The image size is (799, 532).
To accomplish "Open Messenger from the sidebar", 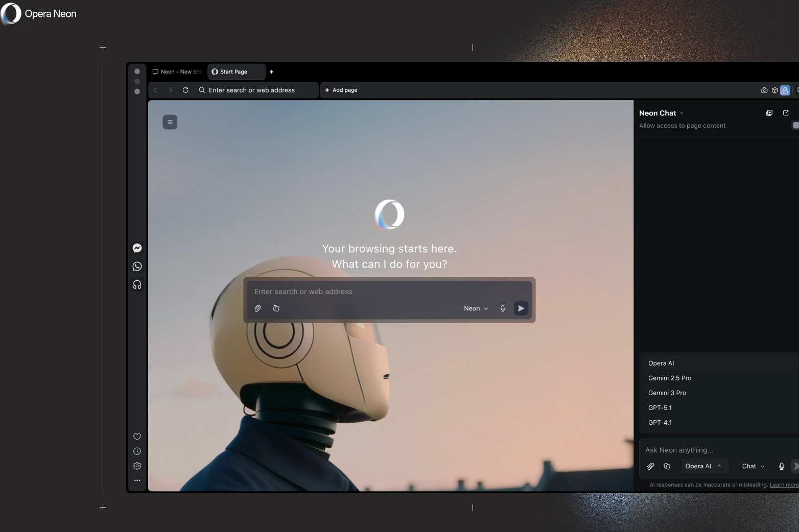I will (137, 248).
